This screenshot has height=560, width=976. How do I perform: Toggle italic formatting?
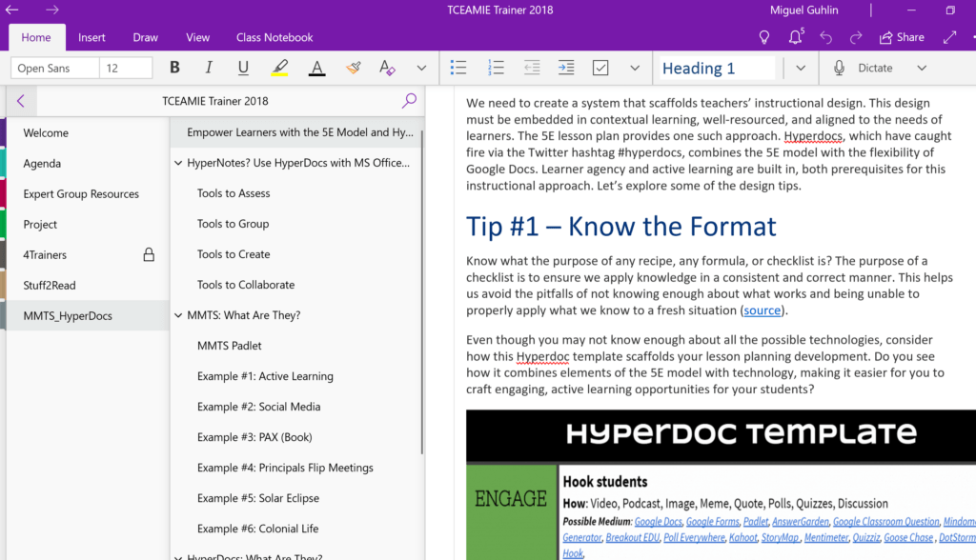[x=209, y=68]
